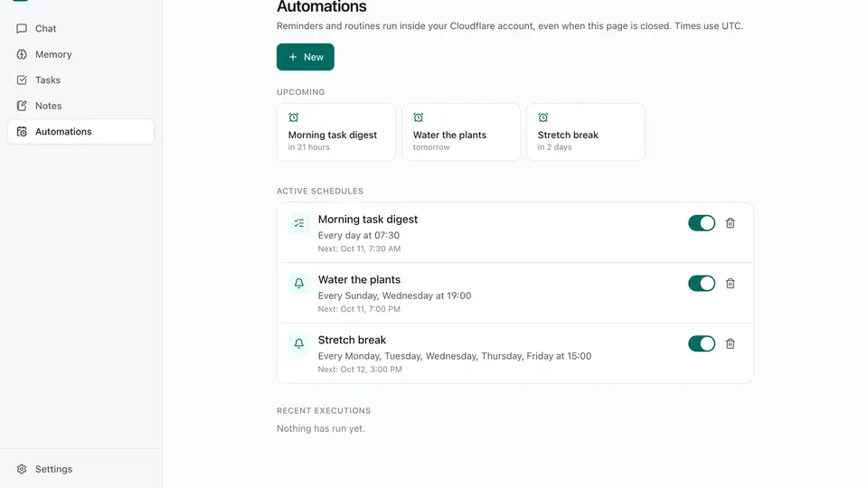Click "Next: Oct 12, 3:00 PM"
Screen dimensions: 868x488
360,369
